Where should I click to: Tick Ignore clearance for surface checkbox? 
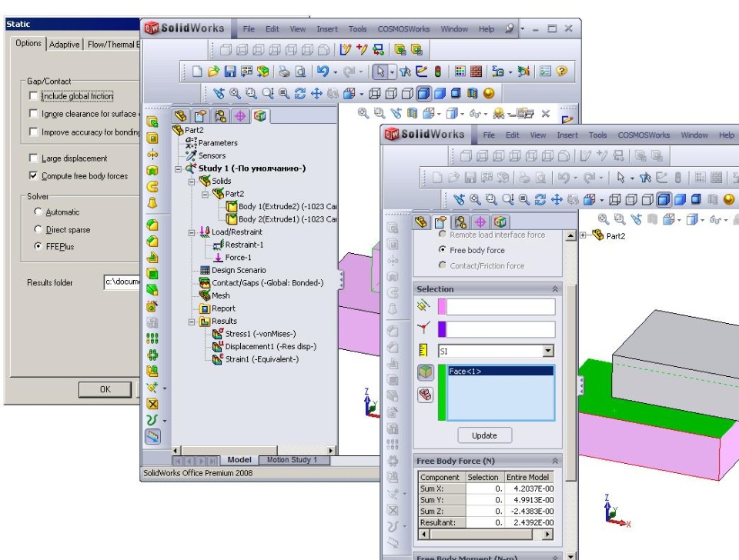click(33, 114)
